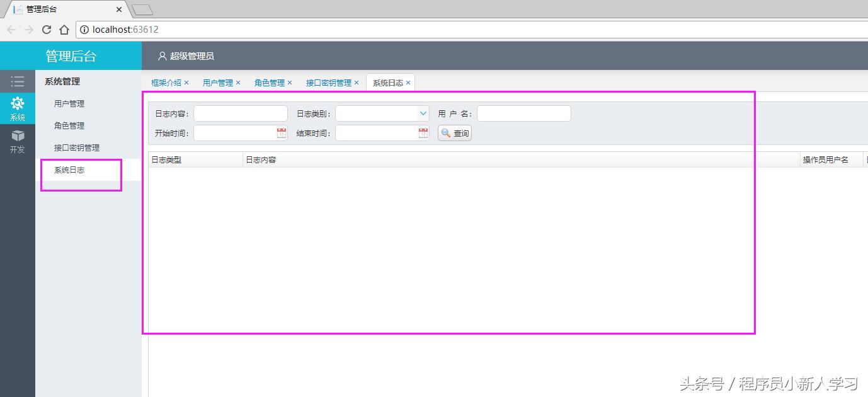This screenshot has height=397, width=868.
Task: Click the magnifier icon on the 查询 button
Action: point(445,133)
